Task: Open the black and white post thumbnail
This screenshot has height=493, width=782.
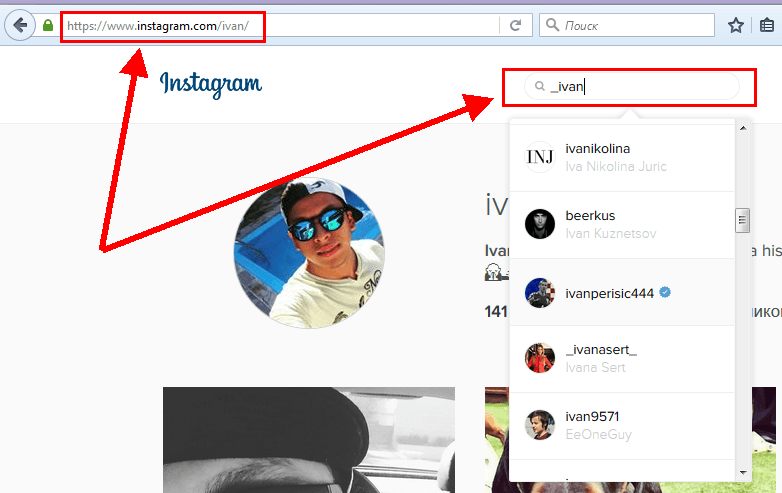Action: pyautogui.click(x=309, y=440)
